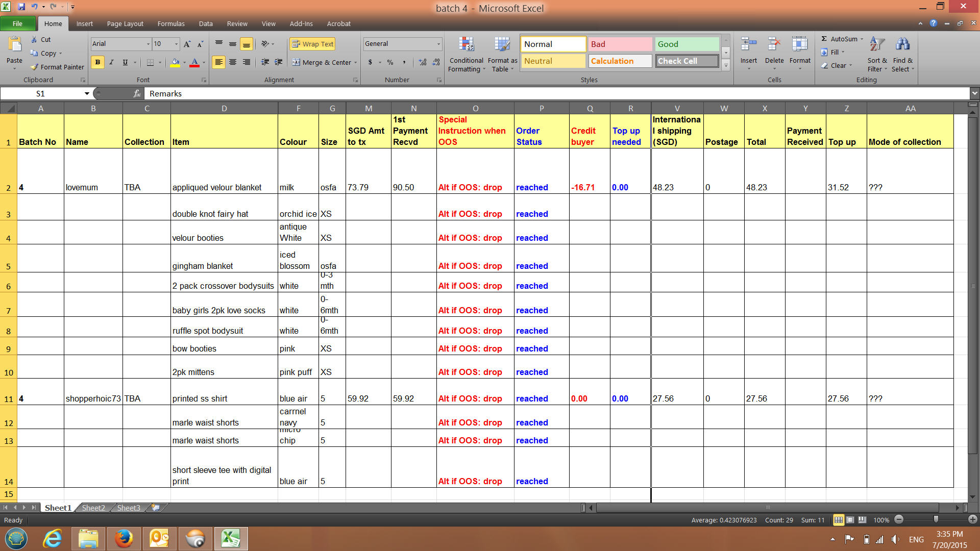Expand the formula bar
980x551 pixels.
[x=975, y=93]
